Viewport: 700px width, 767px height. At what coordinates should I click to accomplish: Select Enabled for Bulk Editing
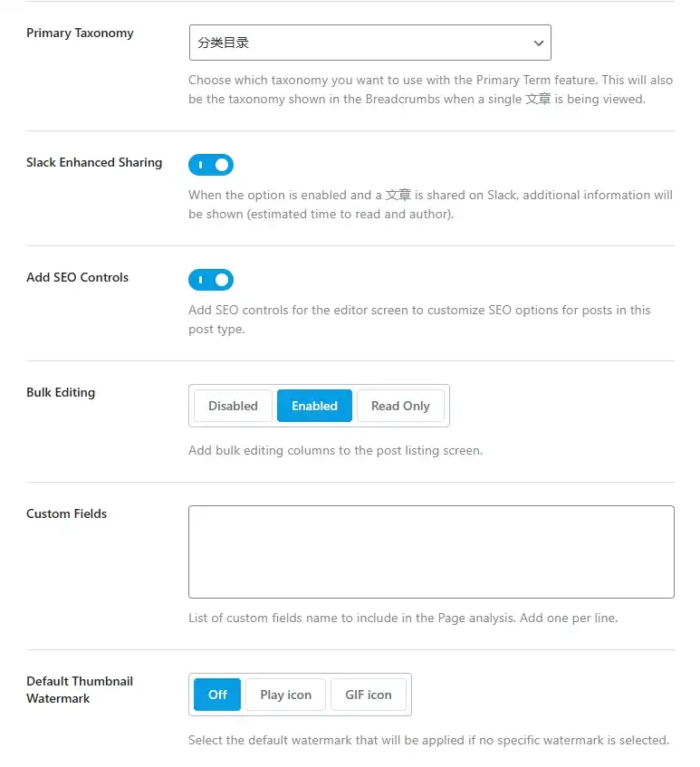(x=314, y=406)
